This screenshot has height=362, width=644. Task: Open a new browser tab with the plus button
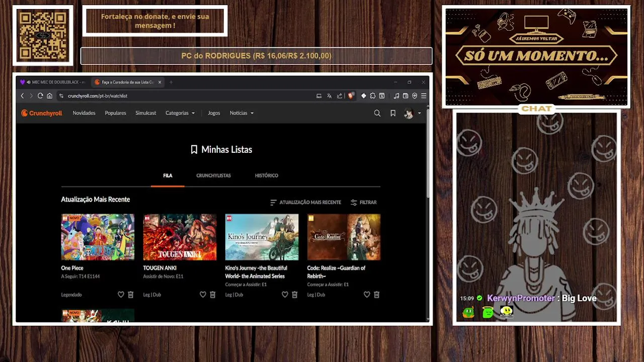[171, 82]
